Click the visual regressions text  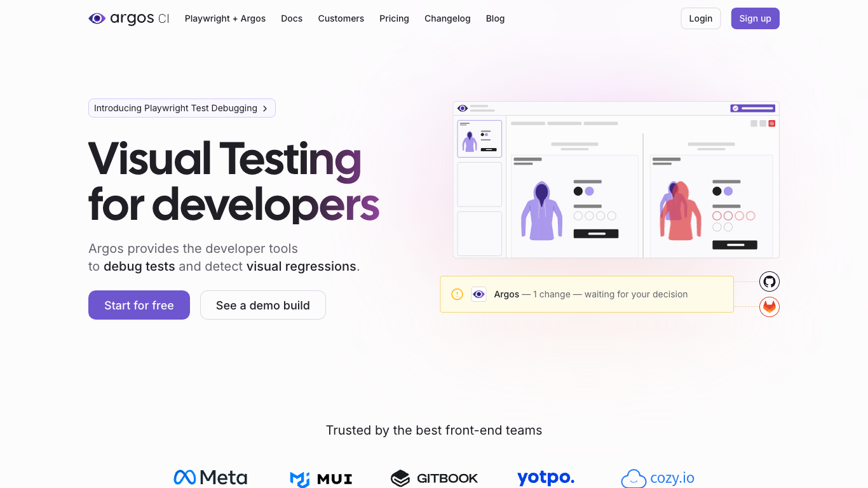point(301,266)
